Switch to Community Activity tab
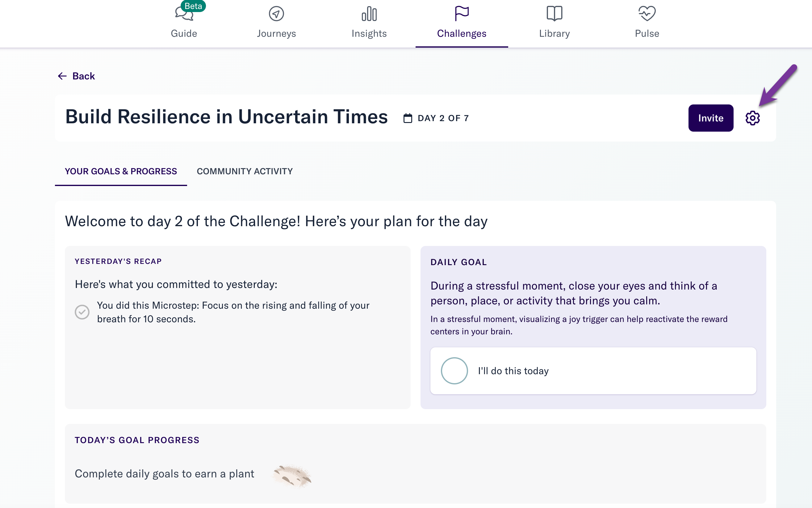Viewport: 812px width, 508px height. click(245, 171)
